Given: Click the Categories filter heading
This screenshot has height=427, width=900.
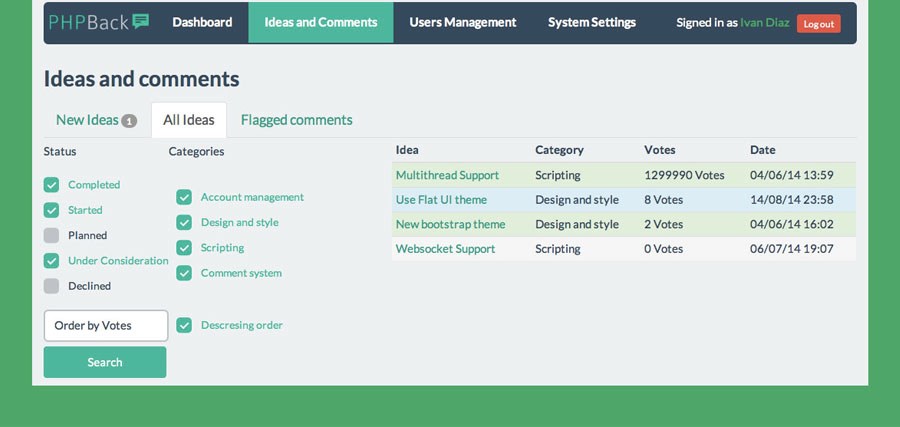Looking at the screenshot, I should click(196, 152).
